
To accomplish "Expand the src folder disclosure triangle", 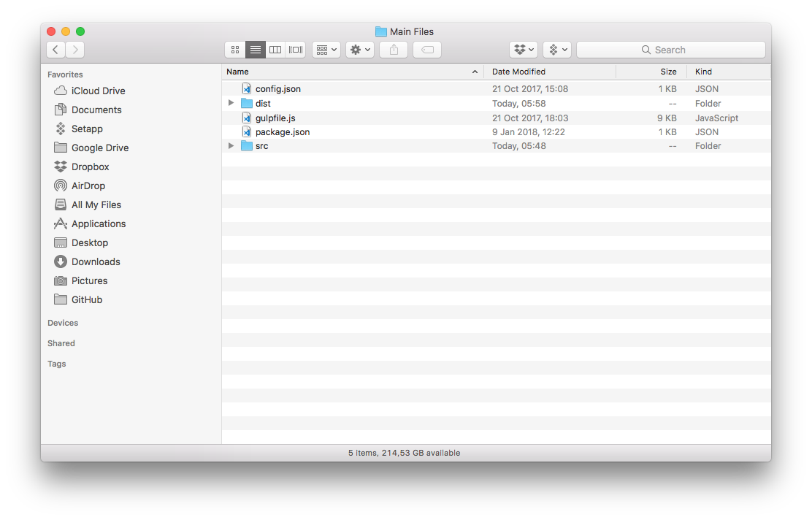I will 231,145.
